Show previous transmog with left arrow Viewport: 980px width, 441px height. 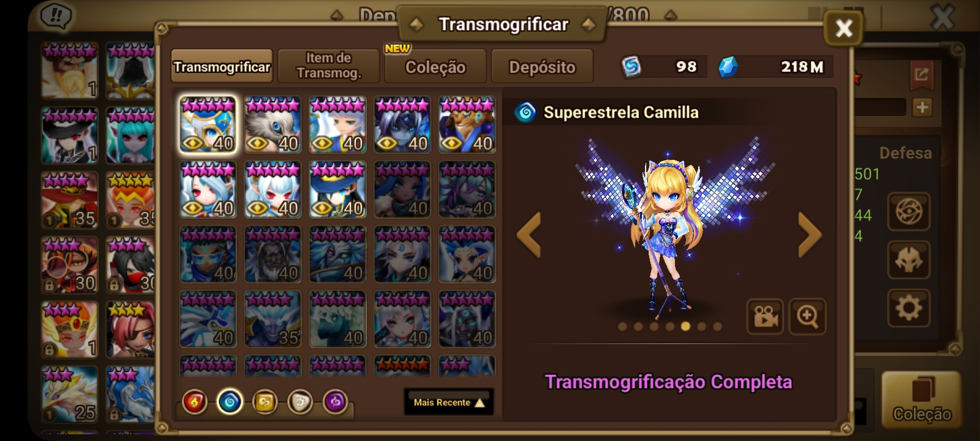click(x=529, y=235)
